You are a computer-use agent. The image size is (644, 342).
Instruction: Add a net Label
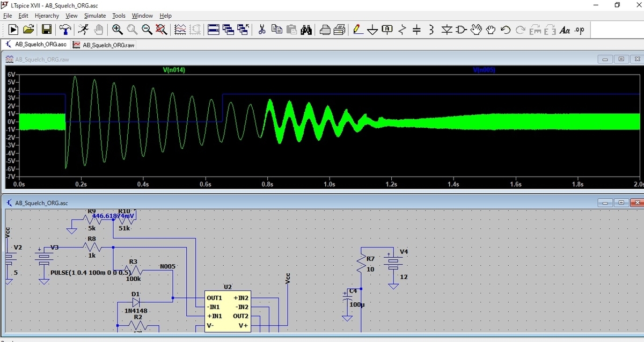[387, 30]
